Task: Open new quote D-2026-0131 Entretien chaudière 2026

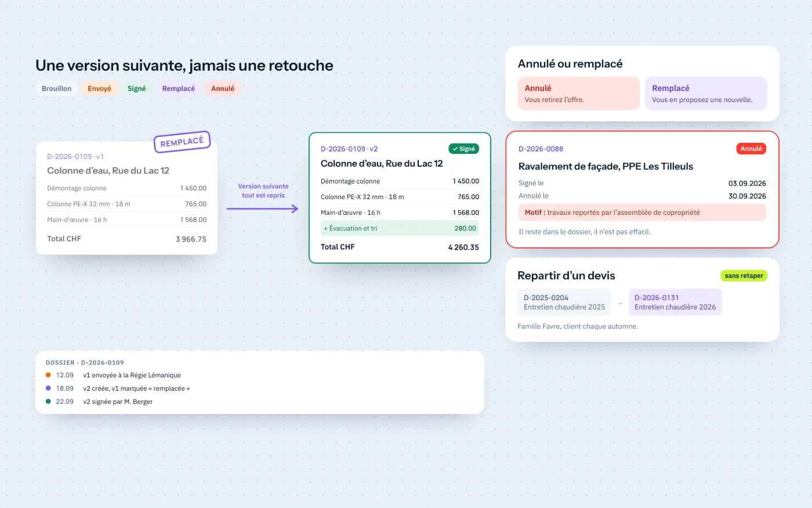Action: click(x=675, y=302)
